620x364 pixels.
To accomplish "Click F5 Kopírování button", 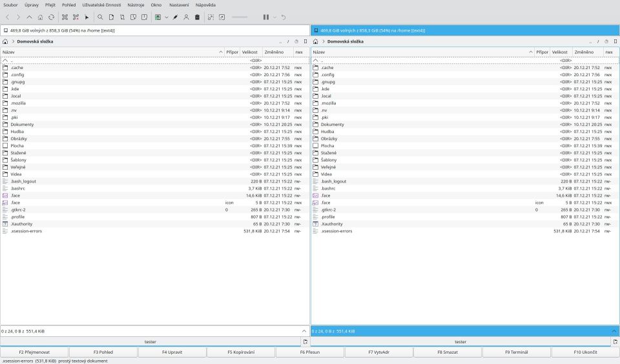I will pyautogui.click(x=241, y=352).
